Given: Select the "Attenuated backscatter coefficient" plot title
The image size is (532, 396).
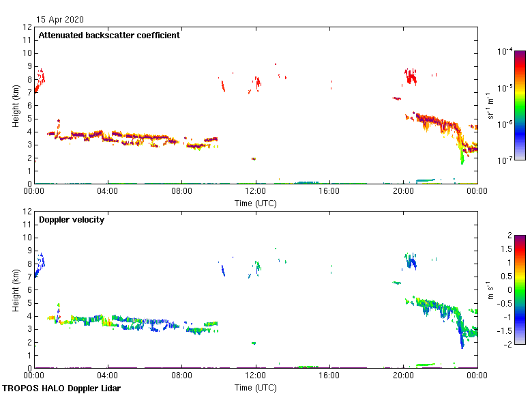Looking at the screenshot, I should 109,36.
